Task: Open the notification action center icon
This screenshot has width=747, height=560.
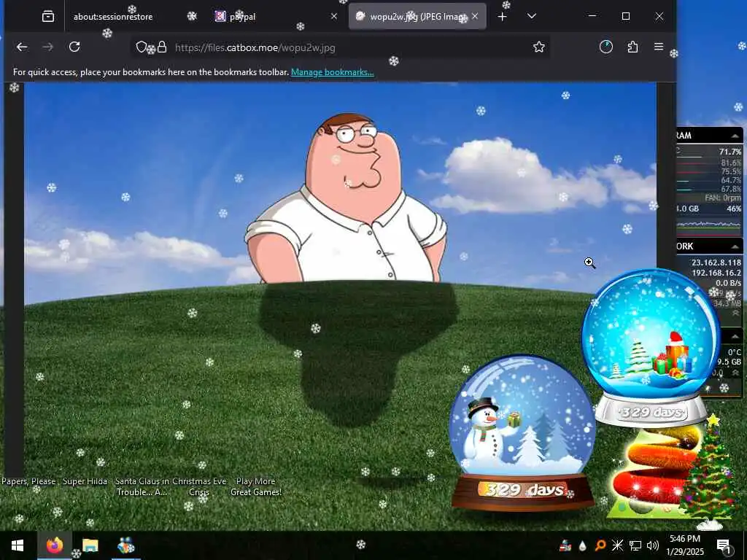Action: pos(724,545)
